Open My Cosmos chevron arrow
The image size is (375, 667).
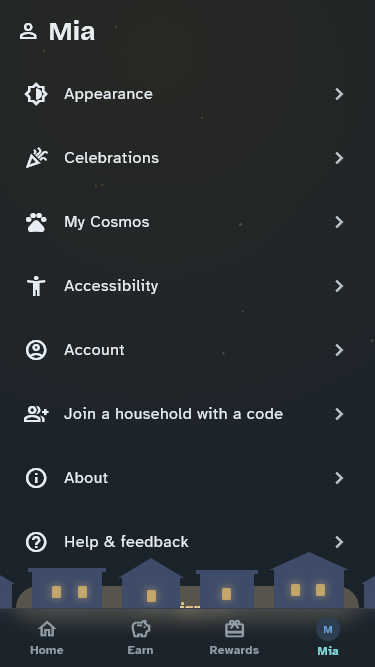coord(339,222)
